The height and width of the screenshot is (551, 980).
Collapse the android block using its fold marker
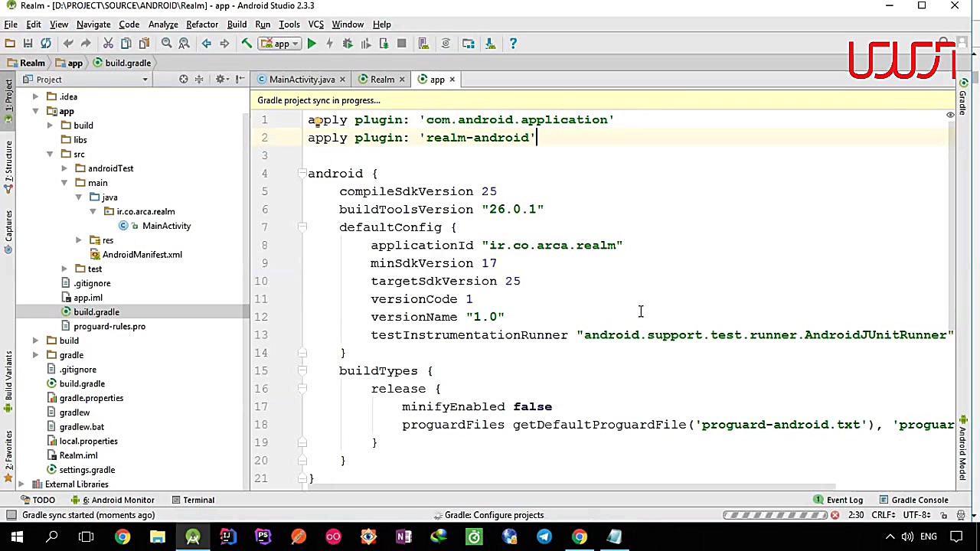click(x=302, y=174)
